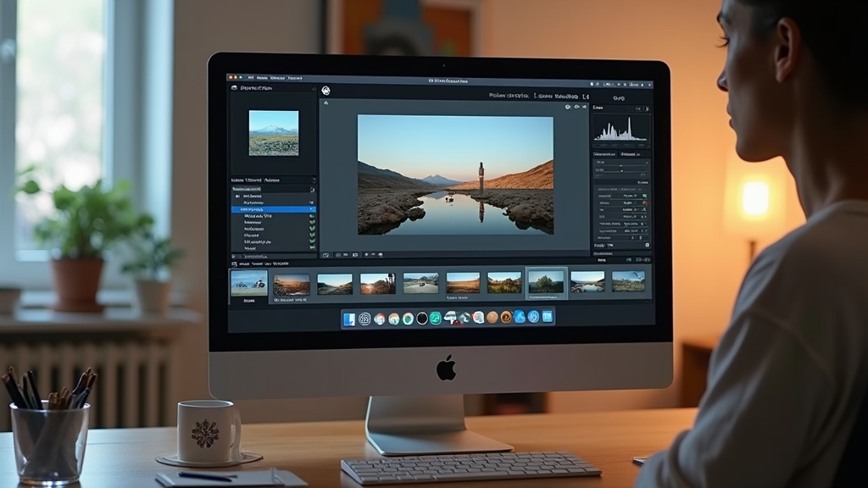Select the filmstrip thumbnail showing a road with car
The image size is (868, 488).
pyautogui.click(x=420, y=283)
